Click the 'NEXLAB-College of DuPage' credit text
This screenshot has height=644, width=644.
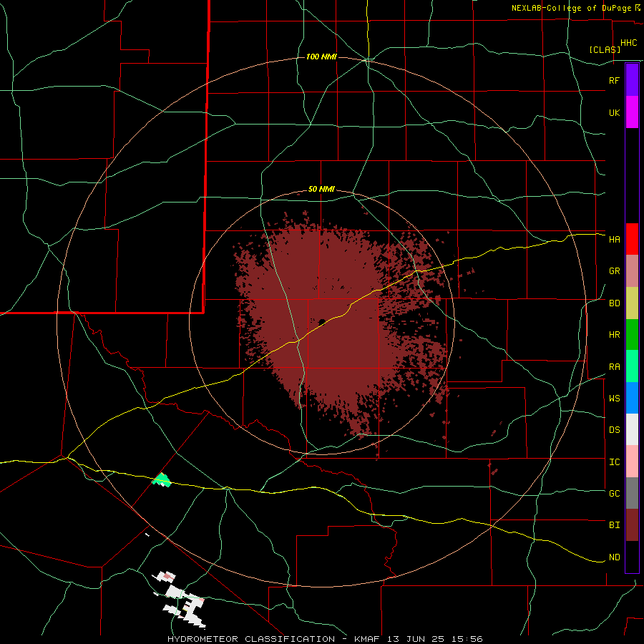click(571, 8)
